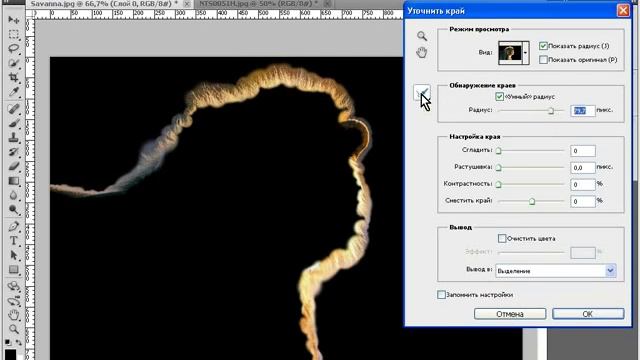
Task: Close the Уточнить край dialog
Action: [623, 11]
